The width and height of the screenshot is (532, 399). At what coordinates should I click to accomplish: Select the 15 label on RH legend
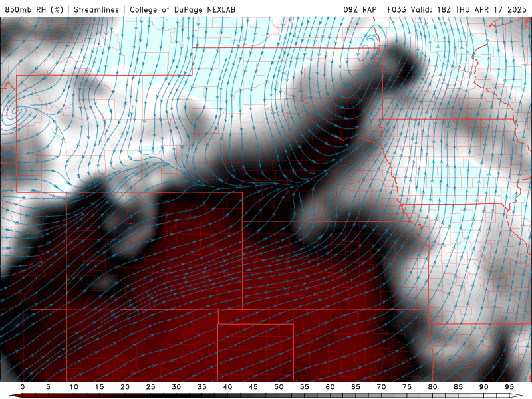click(99, 387)
